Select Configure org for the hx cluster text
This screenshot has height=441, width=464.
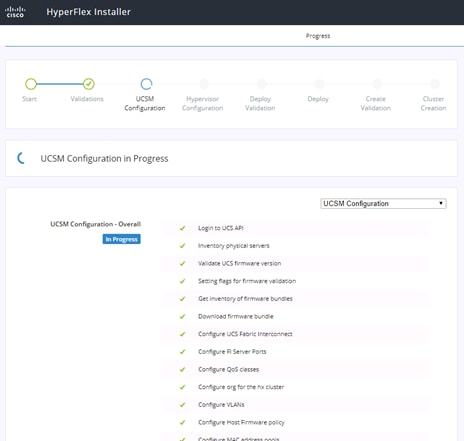point(241,387)
